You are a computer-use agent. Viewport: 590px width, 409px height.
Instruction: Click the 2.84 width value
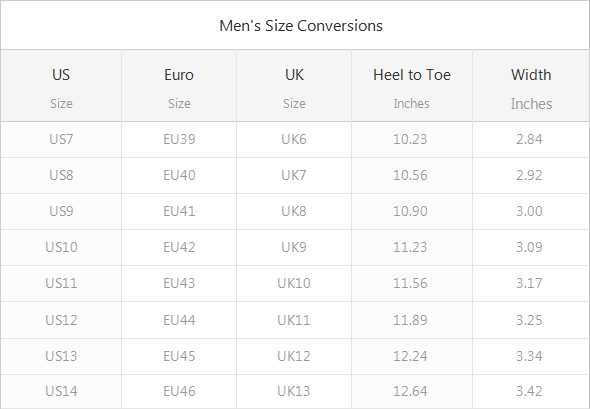[x=529, y=140]
